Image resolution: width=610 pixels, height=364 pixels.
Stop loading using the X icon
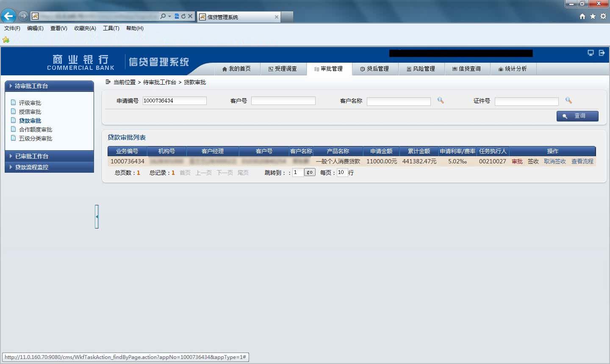pos(190,16)
